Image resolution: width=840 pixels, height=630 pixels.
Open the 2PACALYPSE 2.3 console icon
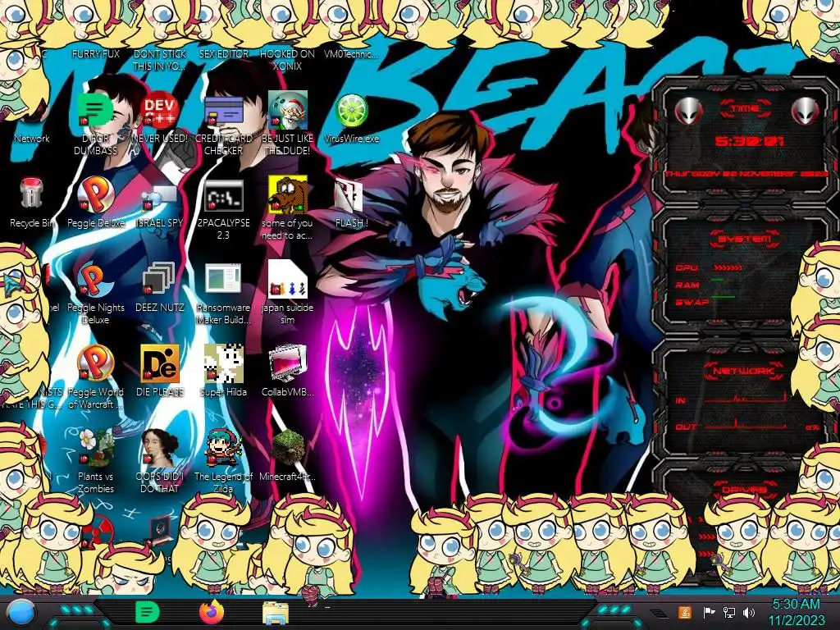coord(223,196)
